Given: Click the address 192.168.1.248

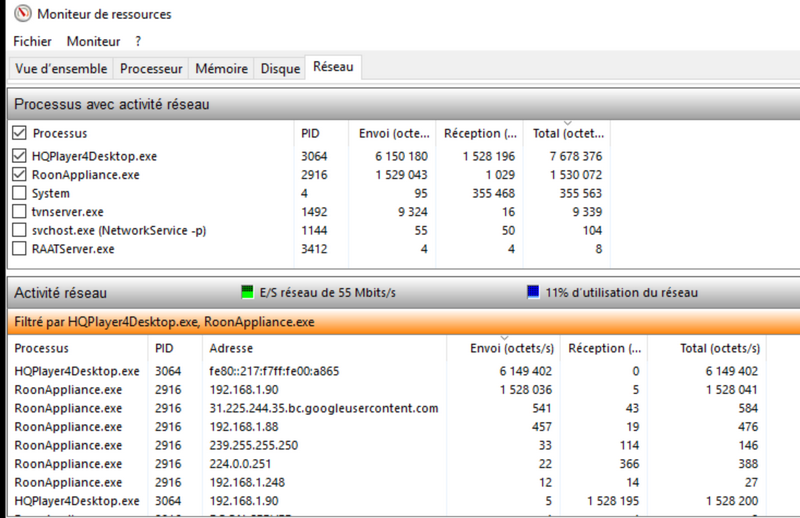Looking at the screenshot, I should coord(247,482).
